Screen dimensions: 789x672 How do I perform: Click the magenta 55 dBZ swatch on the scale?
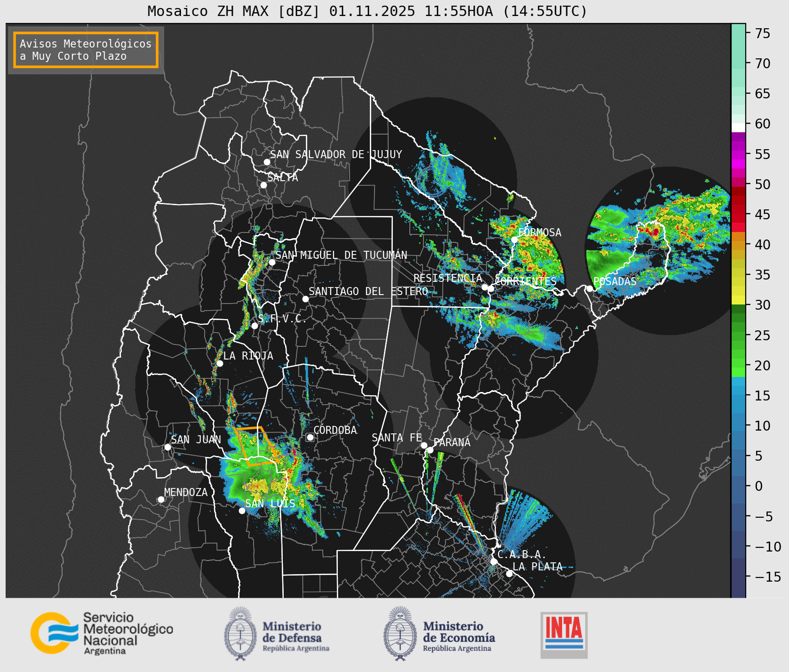coord(738,154)
